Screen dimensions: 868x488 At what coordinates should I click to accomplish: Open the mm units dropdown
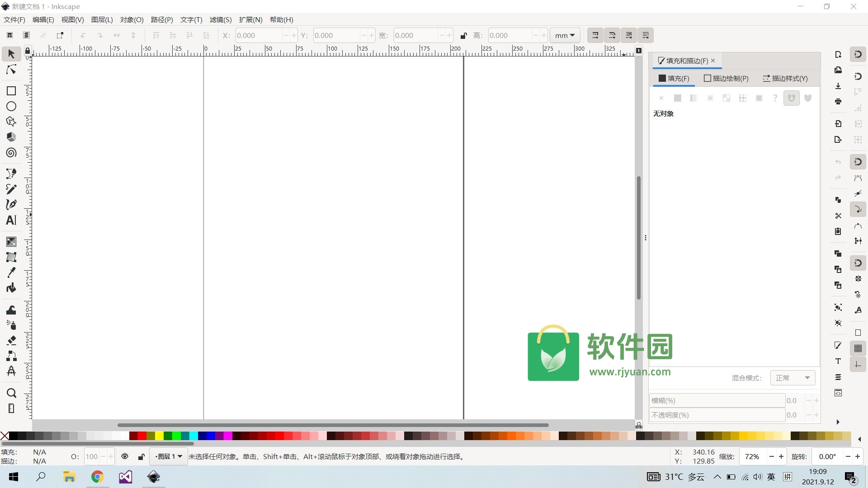click(x=565, y=35)
